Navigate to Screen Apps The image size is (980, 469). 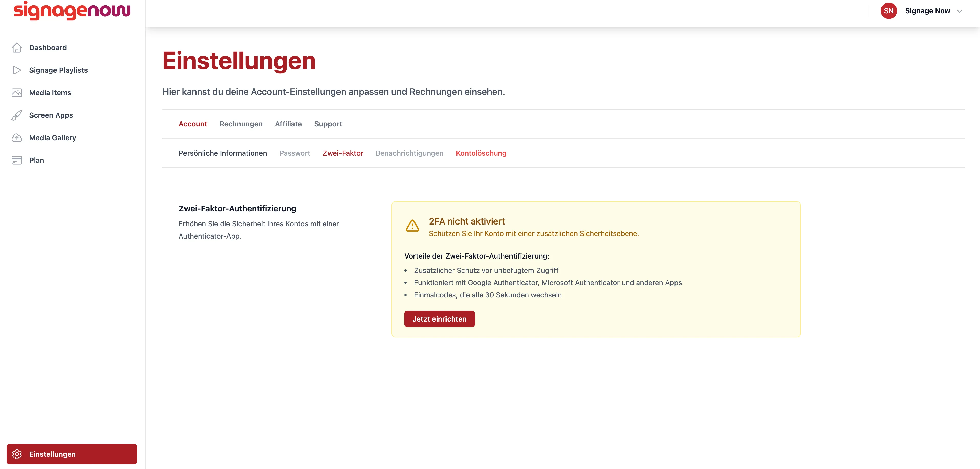51,115
